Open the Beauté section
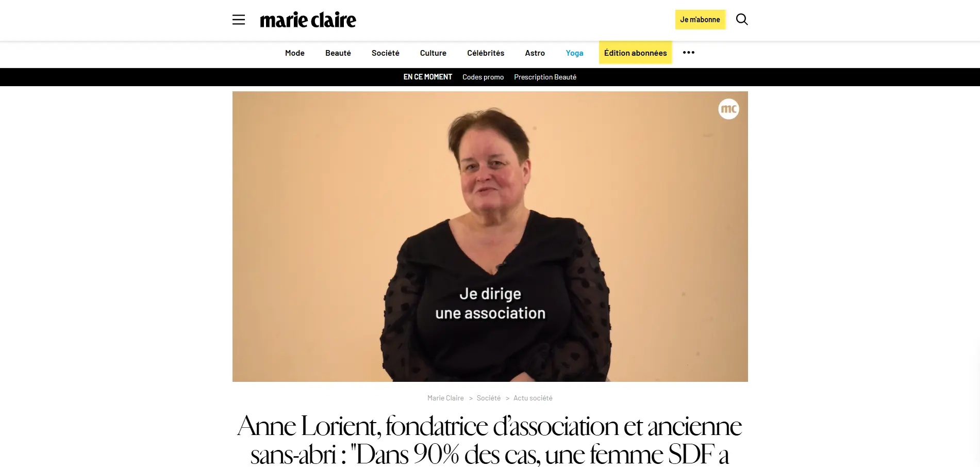This screenshot has width=980, height=467. pyautogui.click(x=338, y=53)
